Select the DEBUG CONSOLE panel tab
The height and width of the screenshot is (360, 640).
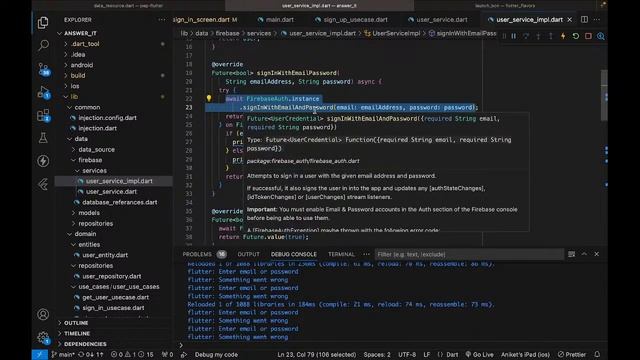click(293, 254)
